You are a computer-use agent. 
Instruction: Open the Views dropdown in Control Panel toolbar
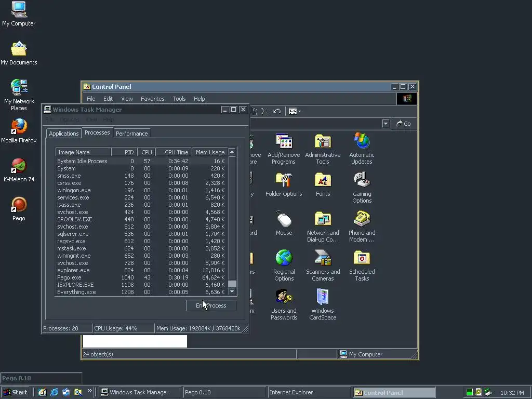coord(295,111)
